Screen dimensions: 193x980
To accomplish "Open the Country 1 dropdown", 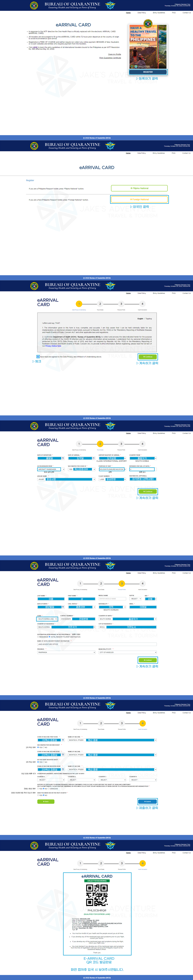I will point(51,780).
